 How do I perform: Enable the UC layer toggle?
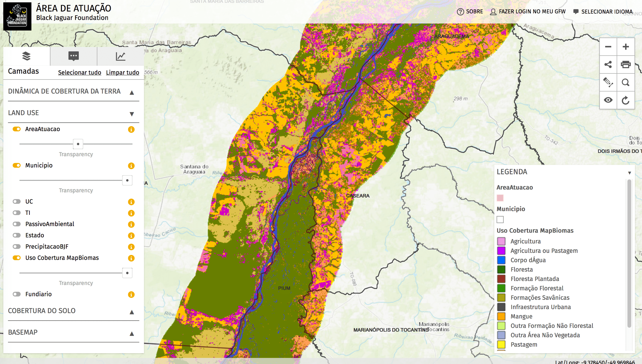click(17, 202)
